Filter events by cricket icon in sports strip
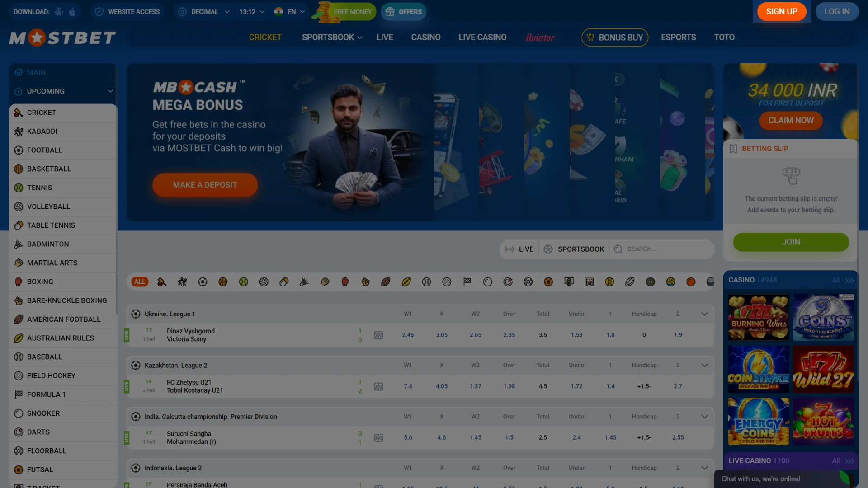 coord(162,282)
